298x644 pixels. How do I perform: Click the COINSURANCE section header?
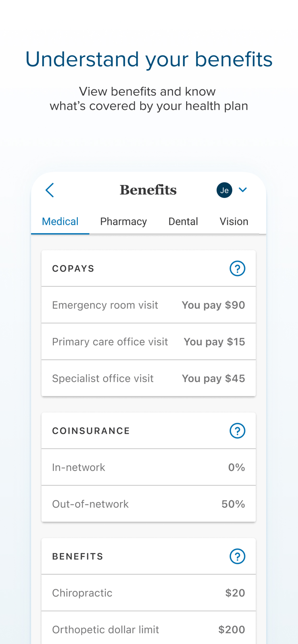91,430
